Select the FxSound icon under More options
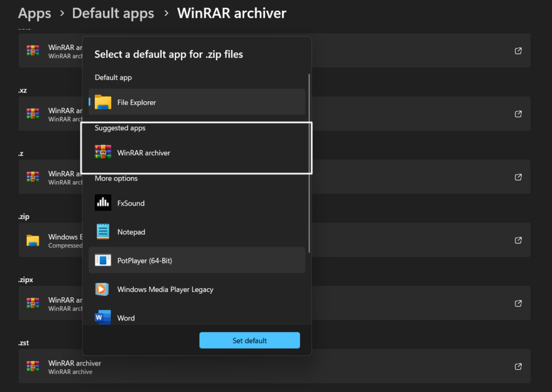This screenshot has width=552, height=392. click(x=103, y=203)
